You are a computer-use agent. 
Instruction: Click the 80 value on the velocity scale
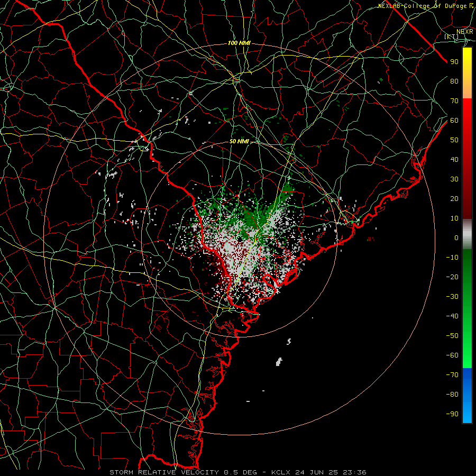coord(454,81)
